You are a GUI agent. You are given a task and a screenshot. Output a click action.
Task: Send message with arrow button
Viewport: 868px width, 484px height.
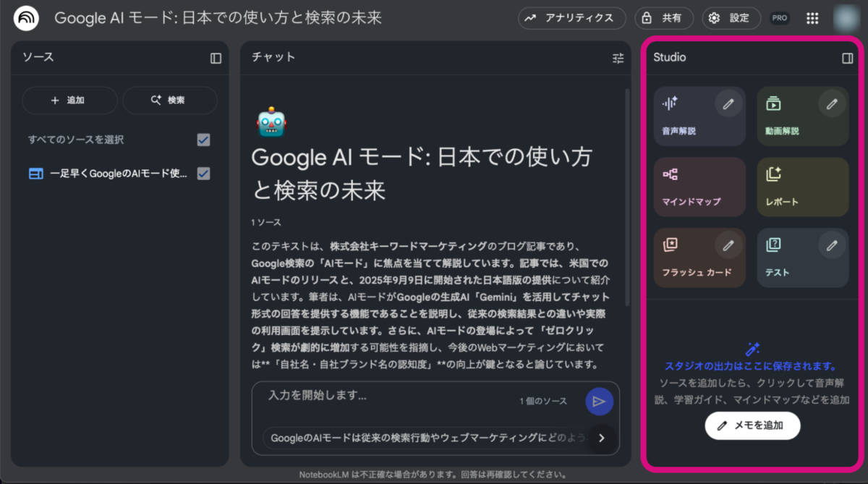tap(599, 402)
